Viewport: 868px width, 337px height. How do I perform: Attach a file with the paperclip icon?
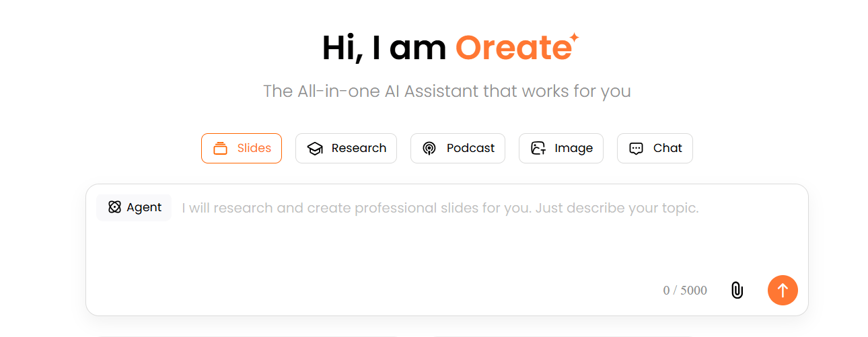737,291
